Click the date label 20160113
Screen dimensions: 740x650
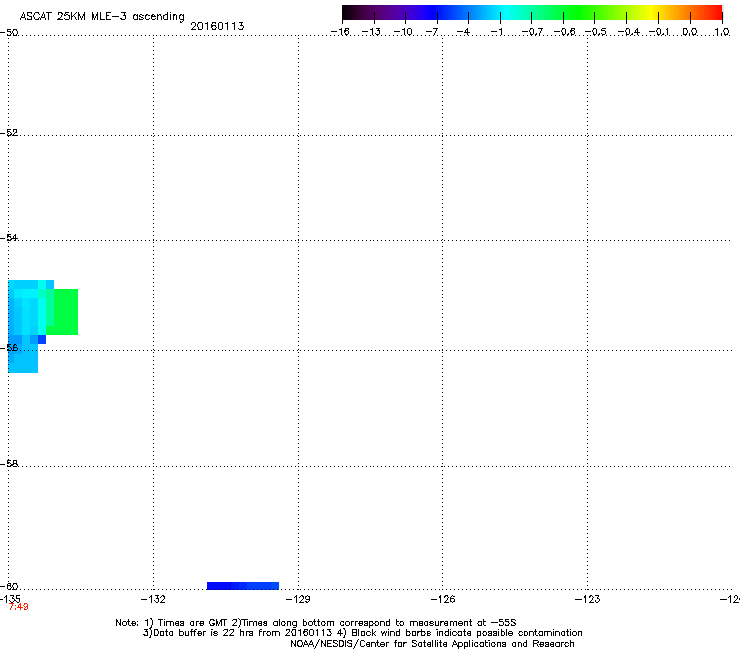217,26
